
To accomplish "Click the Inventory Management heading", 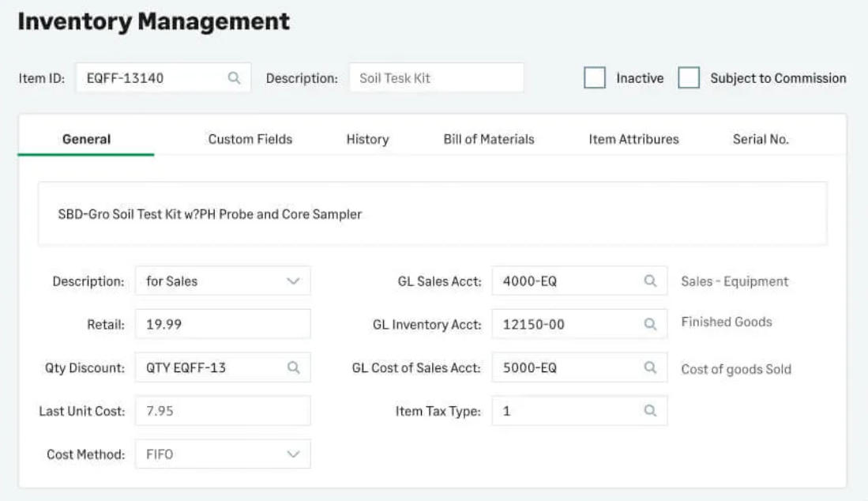I will click(153, 21).
